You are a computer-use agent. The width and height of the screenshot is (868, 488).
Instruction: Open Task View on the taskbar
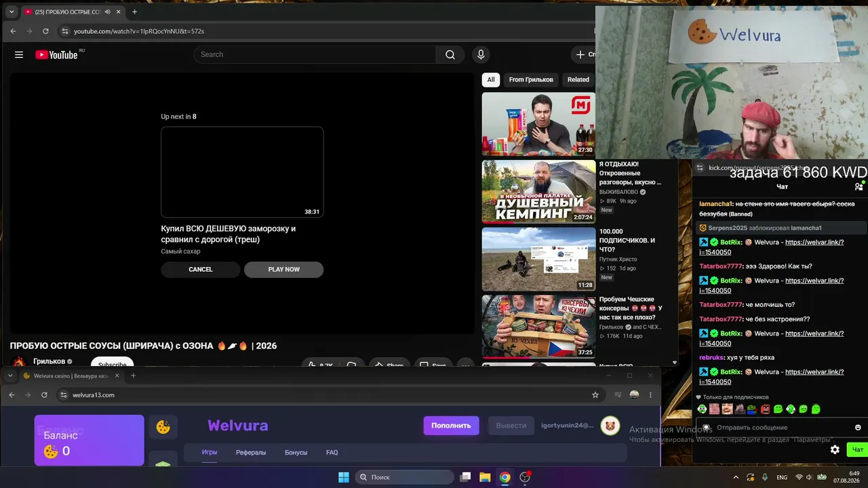coord(465,477)
